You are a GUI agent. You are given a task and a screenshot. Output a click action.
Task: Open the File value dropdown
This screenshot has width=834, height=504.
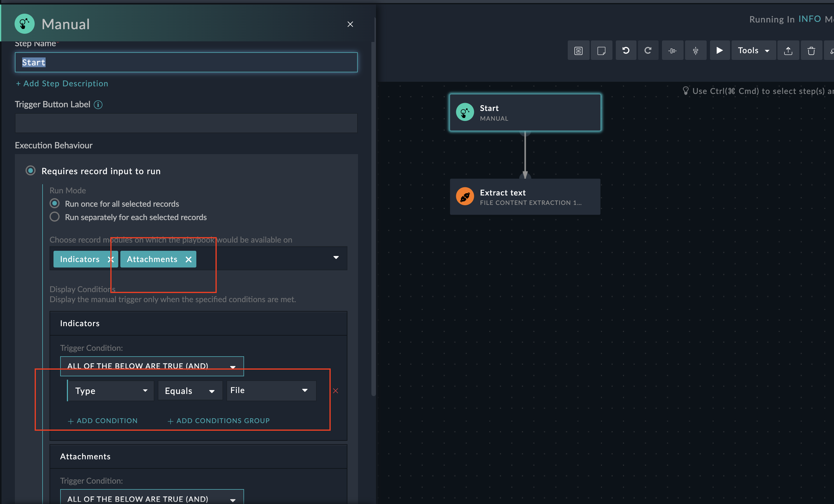(x=271, y=390)
